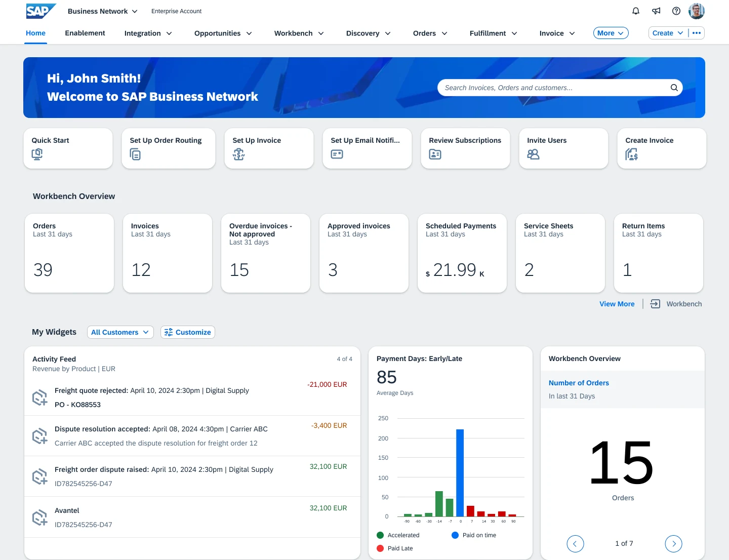Viewport: 729px width, 560px height.
Task: Click icon beside Avantel entry
Action: tap(39, 517)
